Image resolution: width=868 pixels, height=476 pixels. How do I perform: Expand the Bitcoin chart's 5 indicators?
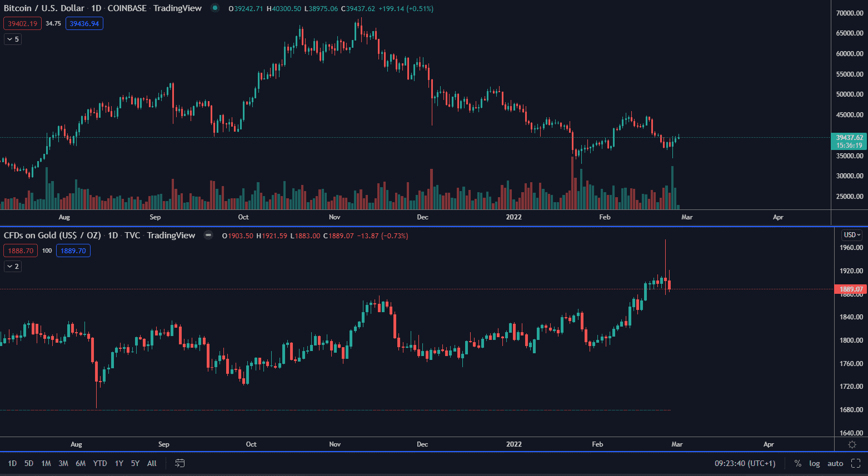point(13,39)
